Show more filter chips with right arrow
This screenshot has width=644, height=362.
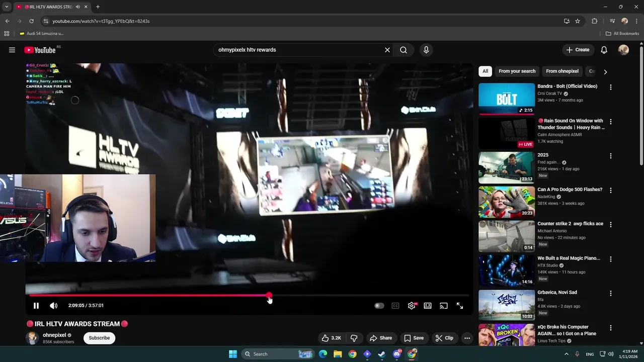(x=605, y=72)
